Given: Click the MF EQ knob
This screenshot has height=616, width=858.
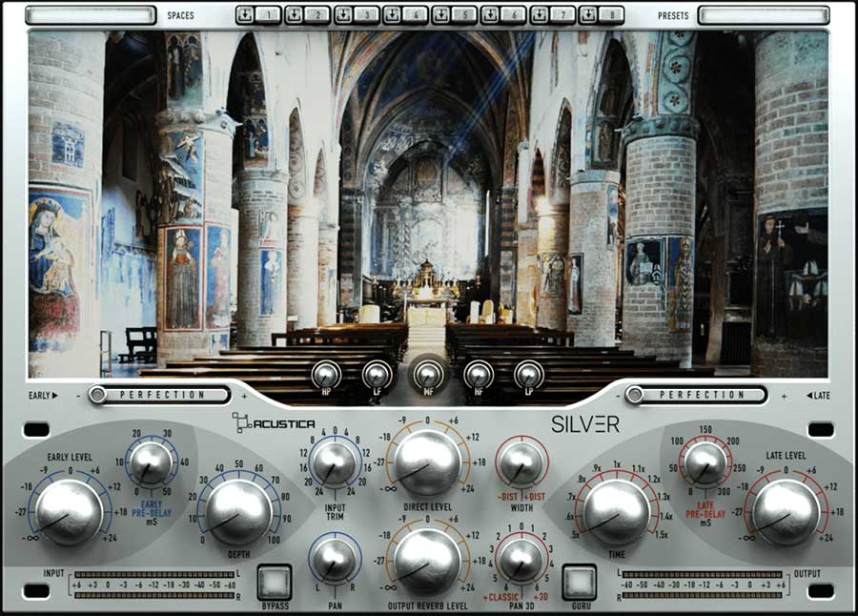Looking at the screenshot, I should (x=427, y=375).
